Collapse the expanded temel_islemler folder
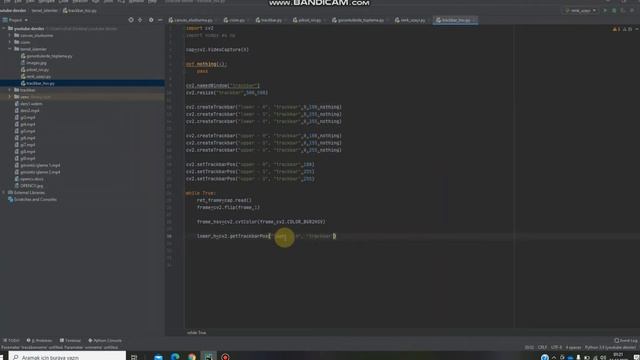 tap(10, 49)
